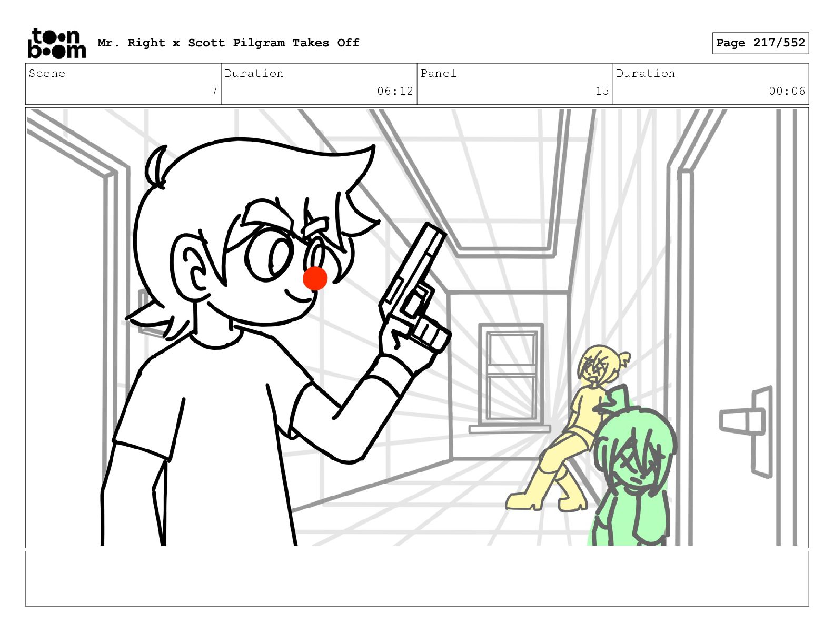Click the panel number '15'

point(602,91)
